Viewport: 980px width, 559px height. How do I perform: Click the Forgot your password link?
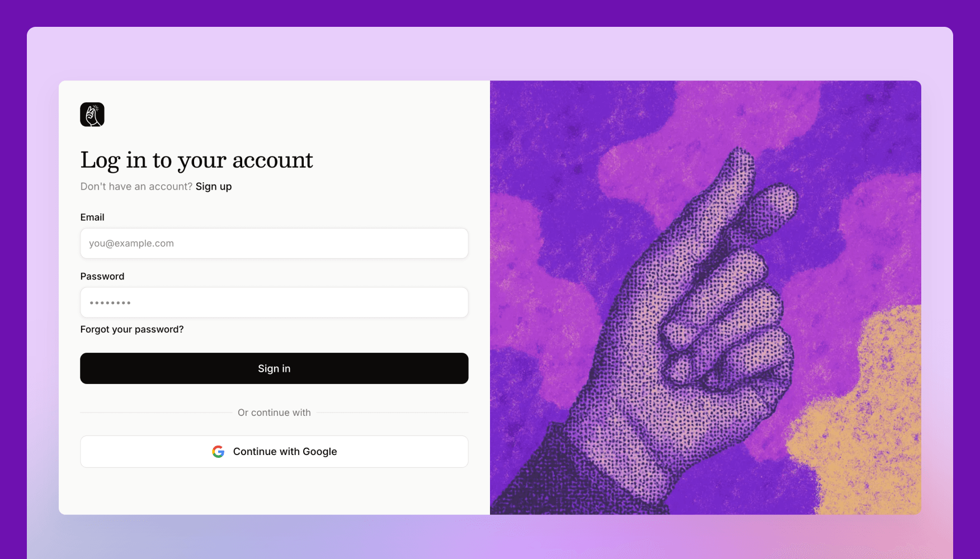coord(132,329)
